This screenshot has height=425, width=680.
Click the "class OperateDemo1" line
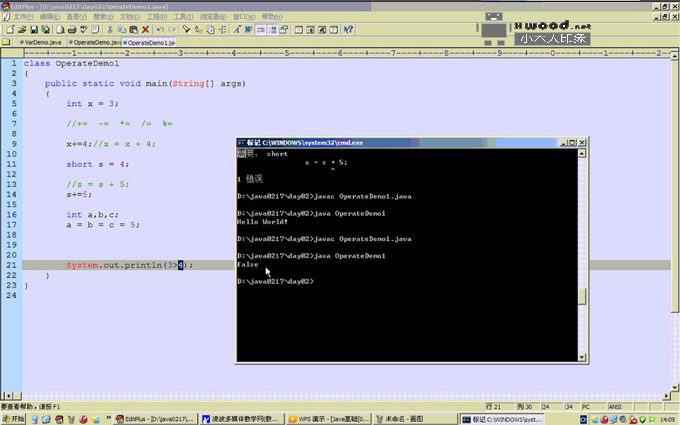(71, 63)
